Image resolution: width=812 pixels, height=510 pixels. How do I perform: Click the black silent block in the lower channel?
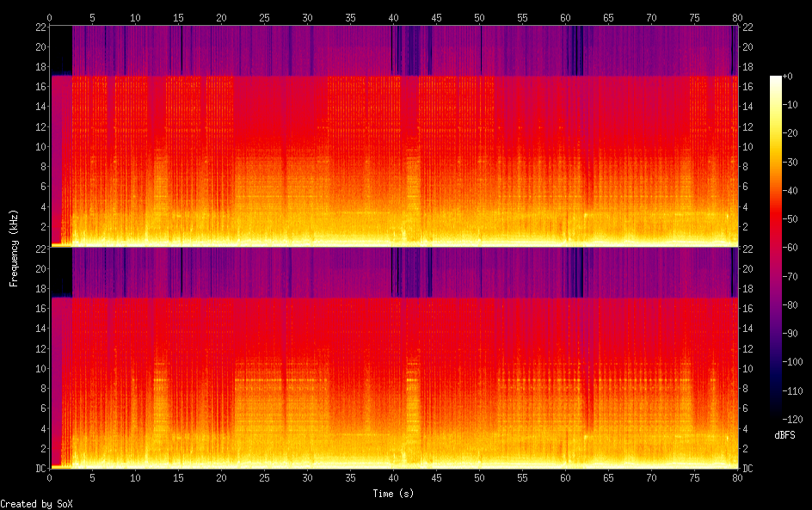[x=61, y=273]
